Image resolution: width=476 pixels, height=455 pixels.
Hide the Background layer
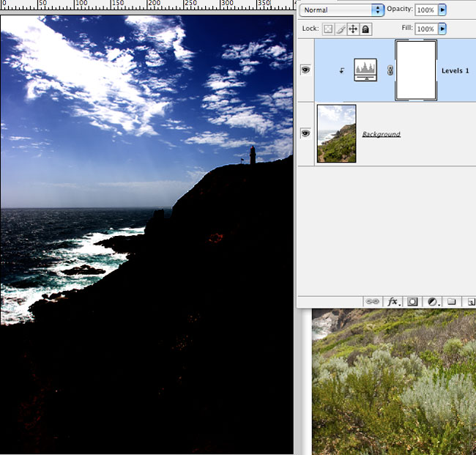tap(305, 133)
